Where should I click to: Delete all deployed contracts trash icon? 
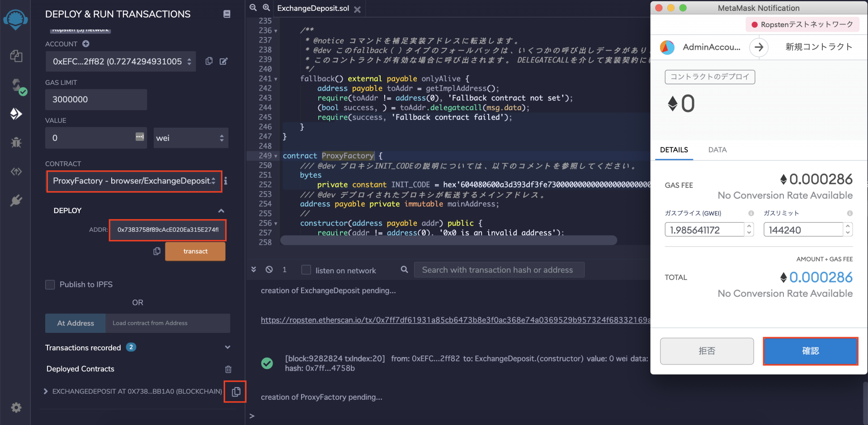(x=228, y=369)
